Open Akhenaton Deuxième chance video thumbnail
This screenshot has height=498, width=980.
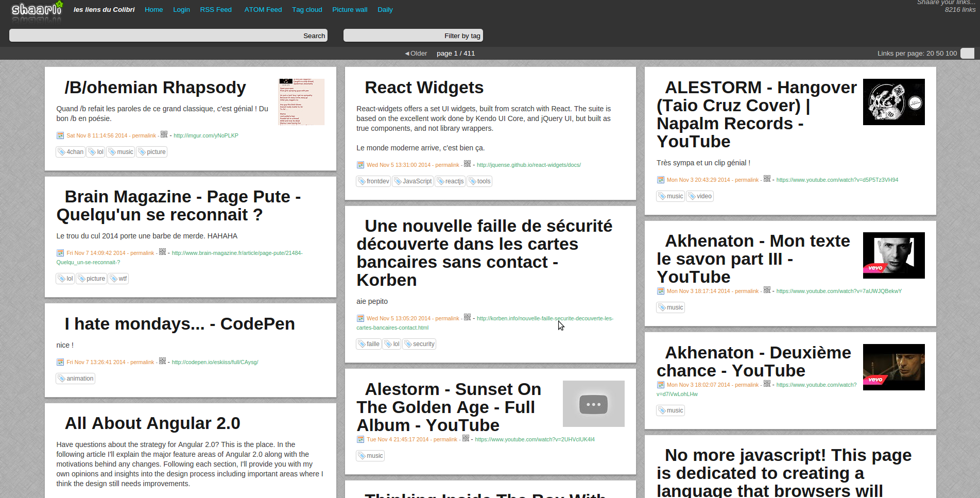(893, 367)
